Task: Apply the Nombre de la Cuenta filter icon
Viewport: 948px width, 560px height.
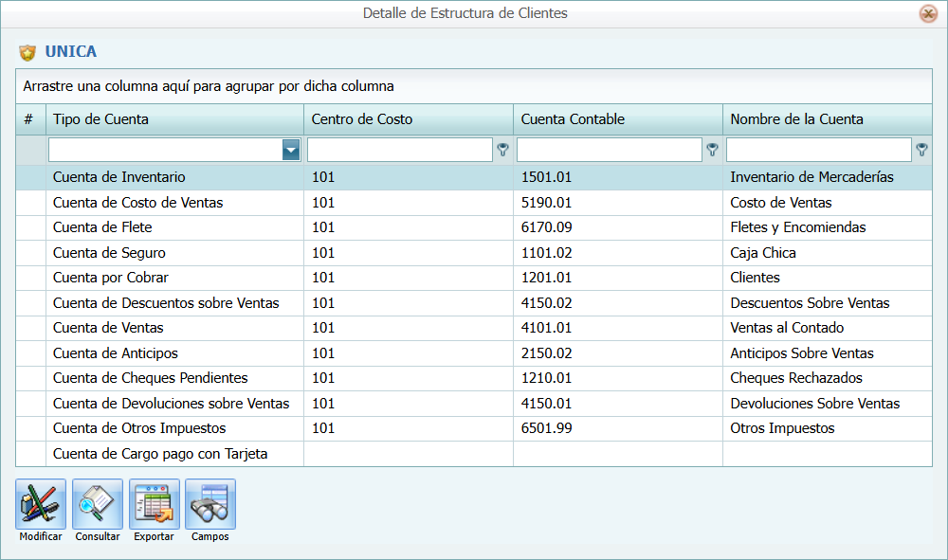Action: (921, 149)
